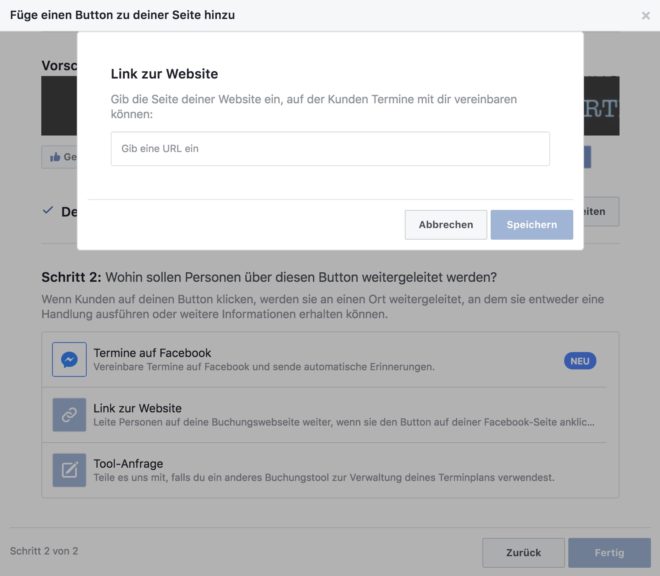Click the Leite Personen auf deine Buchungswebseite text
The height and width of the screenshot is (576, 660).
[x=344, y=422]
